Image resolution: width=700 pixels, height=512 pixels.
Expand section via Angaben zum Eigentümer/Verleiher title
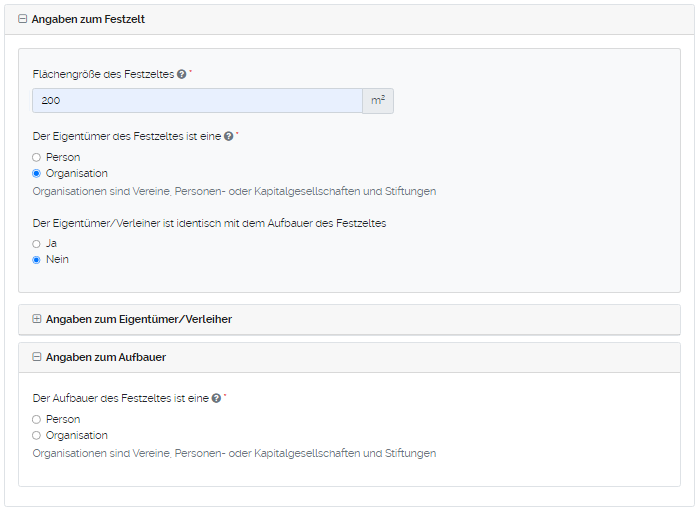tap(138, 319)
